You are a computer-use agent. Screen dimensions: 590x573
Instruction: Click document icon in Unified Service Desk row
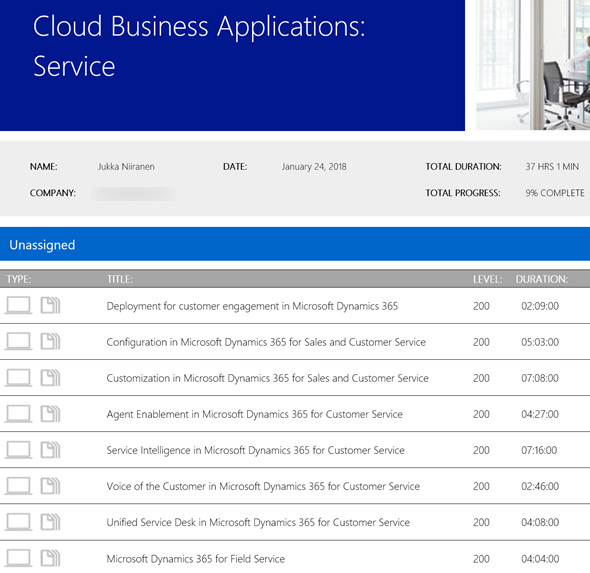pos(50,522)
